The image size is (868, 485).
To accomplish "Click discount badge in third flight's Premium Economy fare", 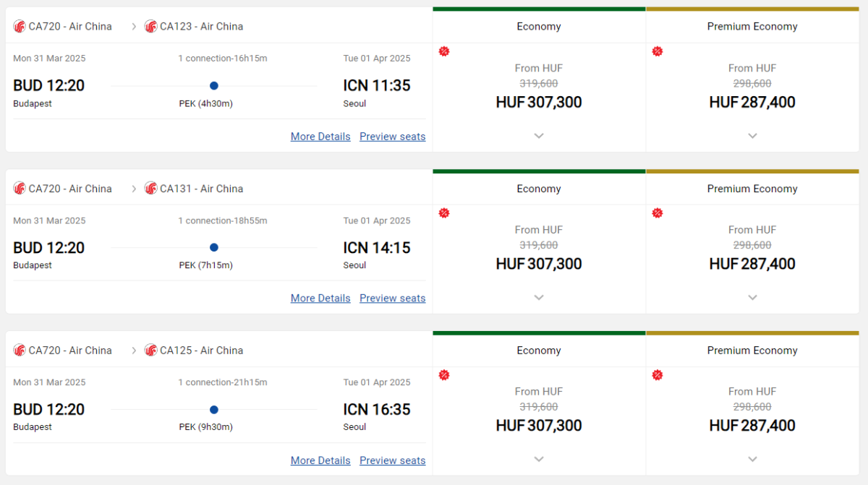I will point(658,375).
